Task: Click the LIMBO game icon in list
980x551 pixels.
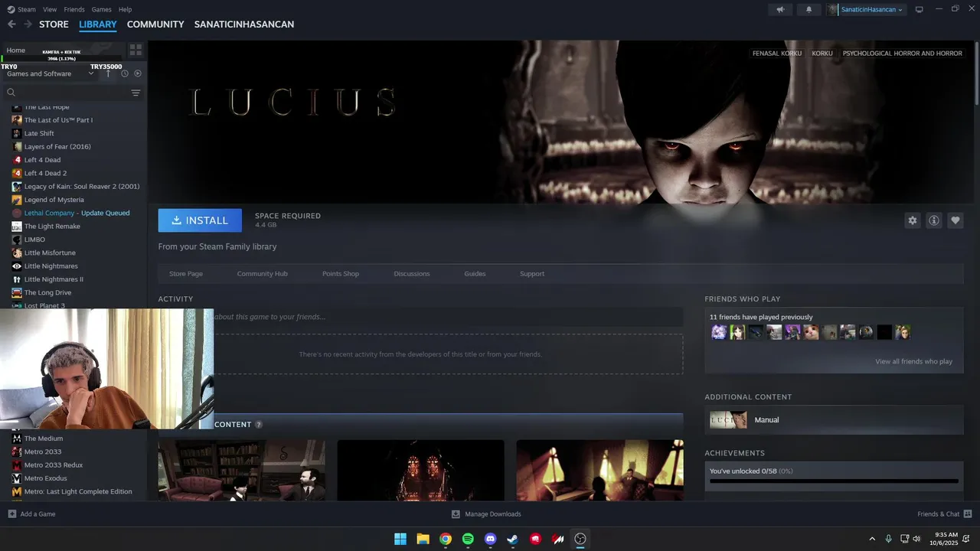Action: click(x=17, y=240)
